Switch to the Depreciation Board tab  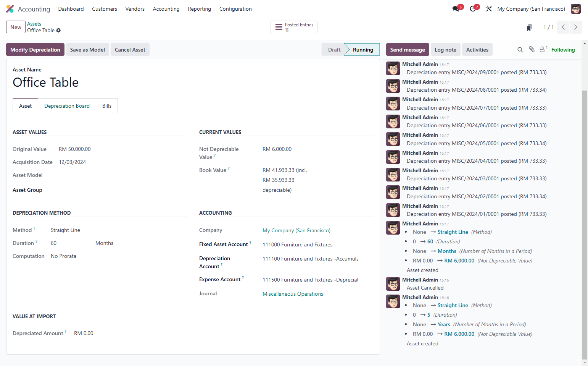(67, 106)
